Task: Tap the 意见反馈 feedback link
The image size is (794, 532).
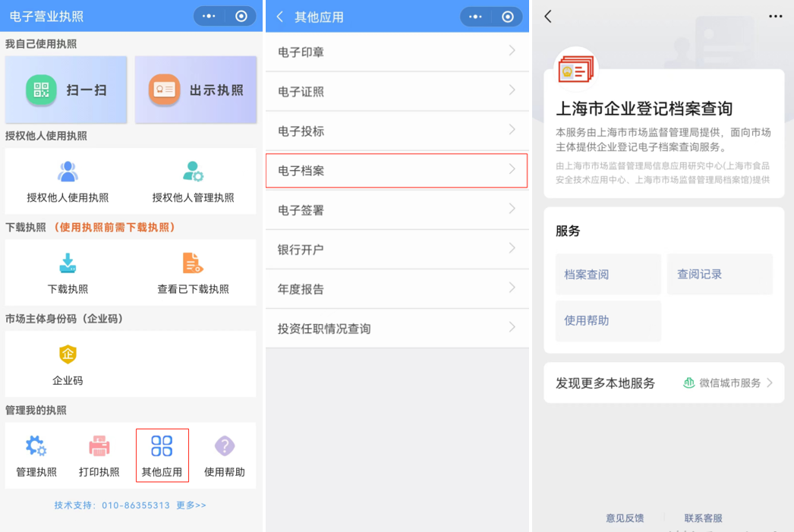Action: pyautogui.click(x=625, y=518)
